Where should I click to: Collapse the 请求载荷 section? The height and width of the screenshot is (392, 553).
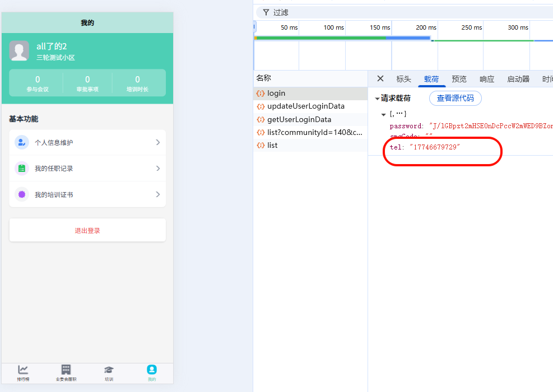(x=377, y=99)
